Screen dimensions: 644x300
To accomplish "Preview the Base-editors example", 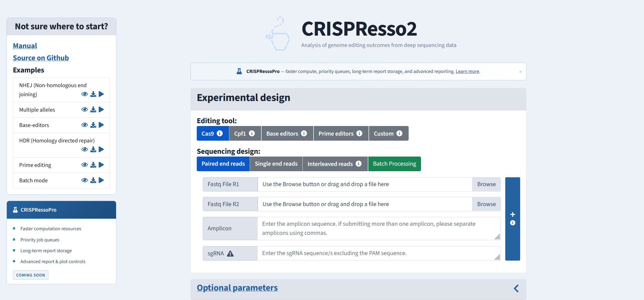I will tap(84, 125).
